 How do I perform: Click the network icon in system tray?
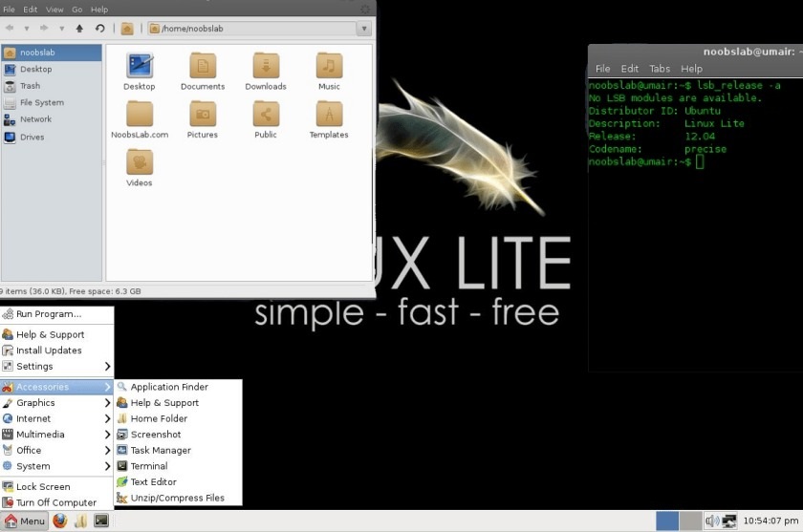click(728, 521)
